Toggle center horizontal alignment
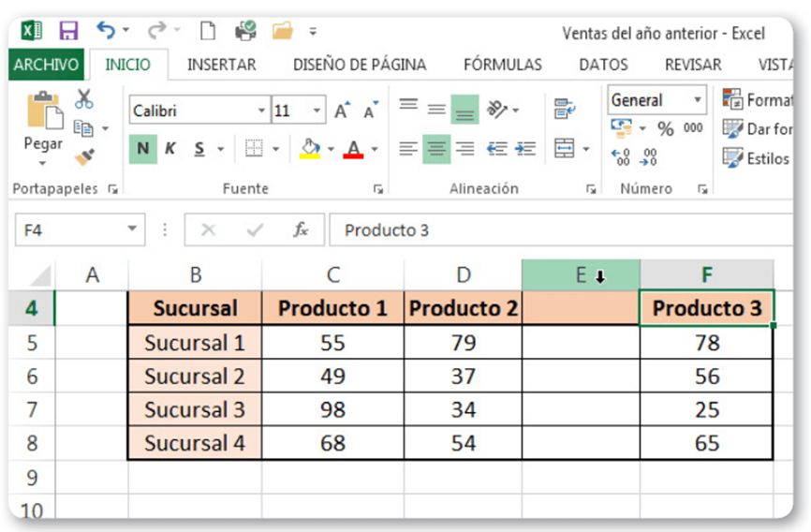Image resolution: width=811 pixels, height=532 pixels. pyautogui.click(x=436, y=149)
